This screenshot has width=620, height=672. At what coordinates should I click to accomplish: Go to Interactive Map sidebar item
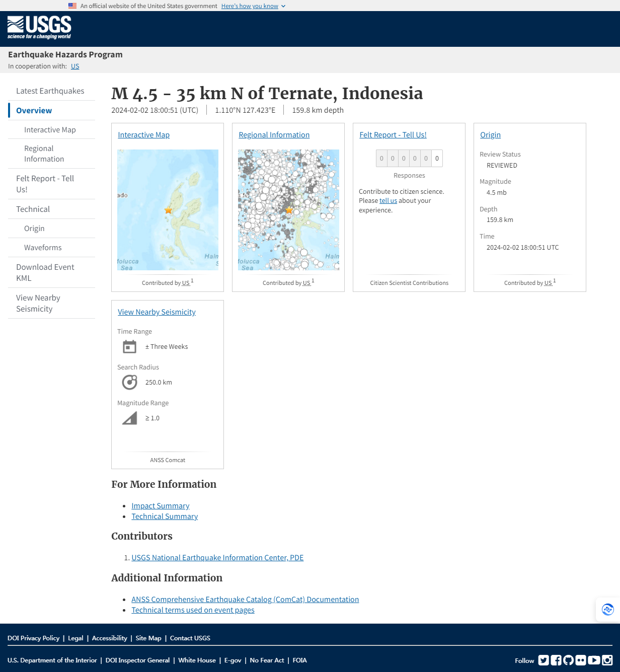[x=51, y=130]
